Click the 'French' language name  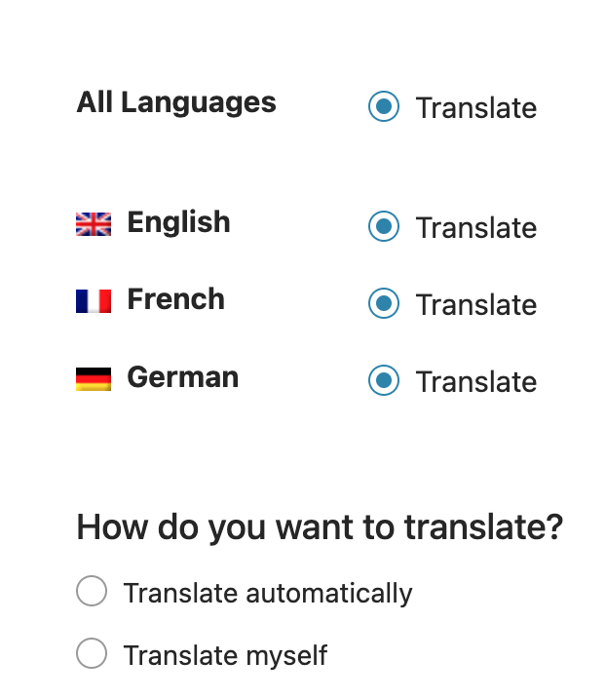click(x=175, y=299)
